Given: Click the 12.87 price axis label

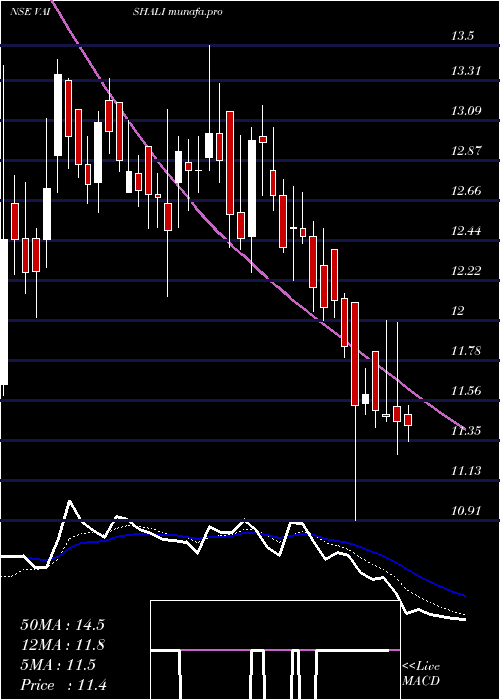Looking at the screenshot, I should click(x=466, y=150).
